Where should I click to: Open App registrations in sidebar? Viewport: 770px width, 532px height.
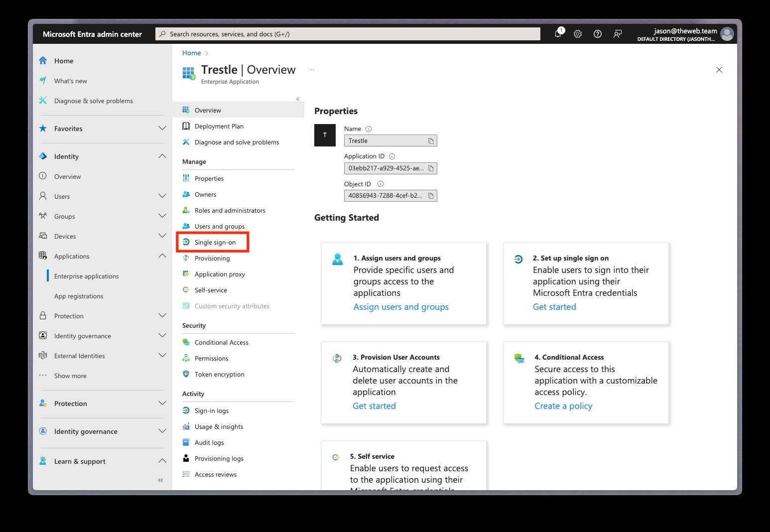point(79,296)
